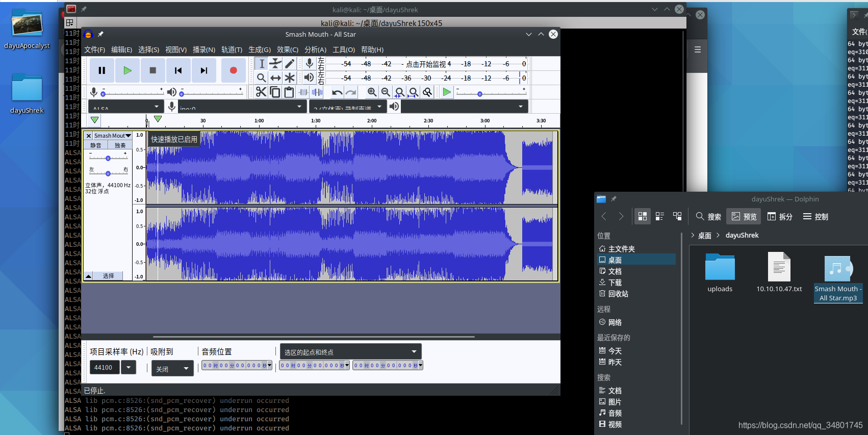Start recording with the red Record button
The height and width of the screenshot is (435, 868).
click(233, 70)
